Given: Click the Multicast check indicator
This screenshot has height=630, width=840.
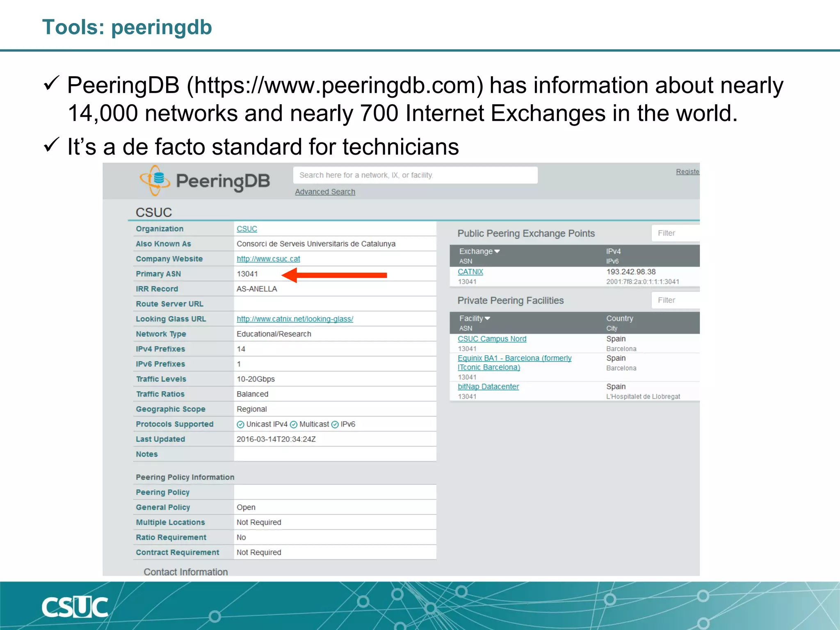Looking at the screenshot, I should [294, 425].
